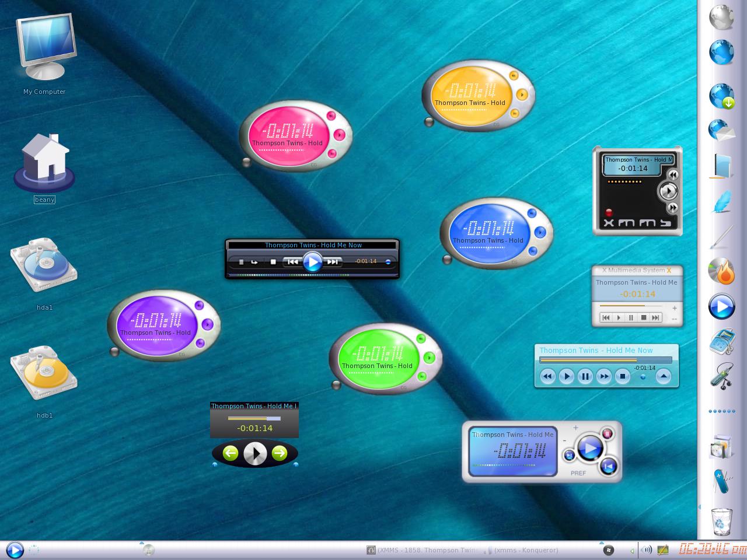Click PREF on silver-blue LCD player
Screen dimensions: 747x560
coord(578,473)
